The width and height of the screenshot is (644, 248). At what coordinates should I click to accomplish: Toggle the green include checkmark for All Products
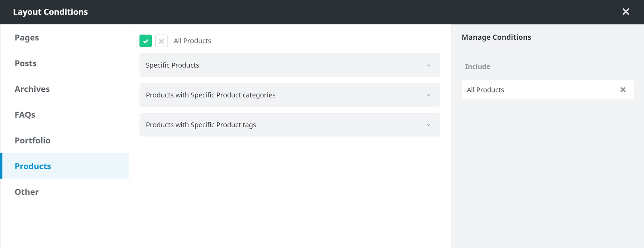(x=146, y=41)
